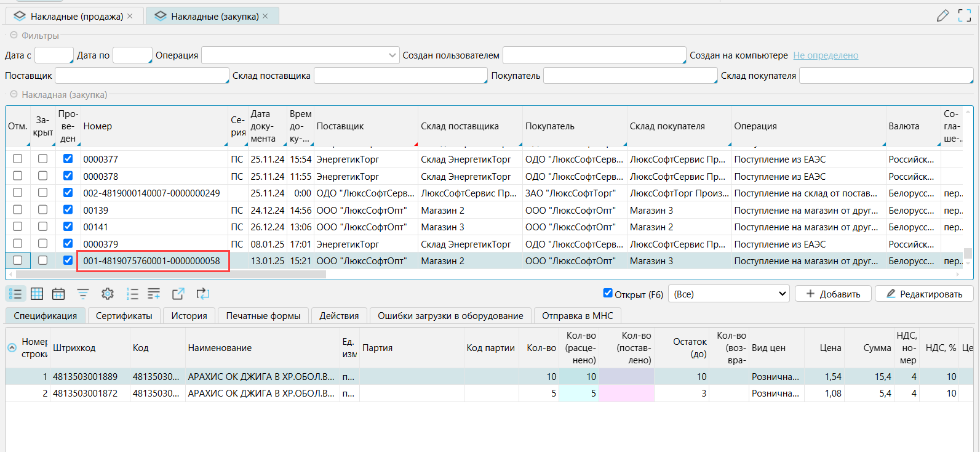Image resolution: width=980 pixels, height=452 pixels.
Task: Collapse the 'Фильтры' section
Action: [x=14, y=36]
